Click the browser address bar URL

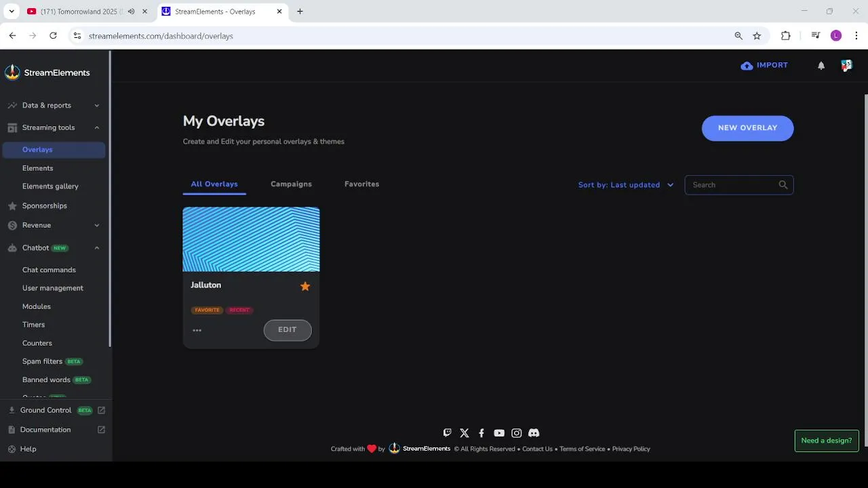pyautogui.click(x=161, y=36)
